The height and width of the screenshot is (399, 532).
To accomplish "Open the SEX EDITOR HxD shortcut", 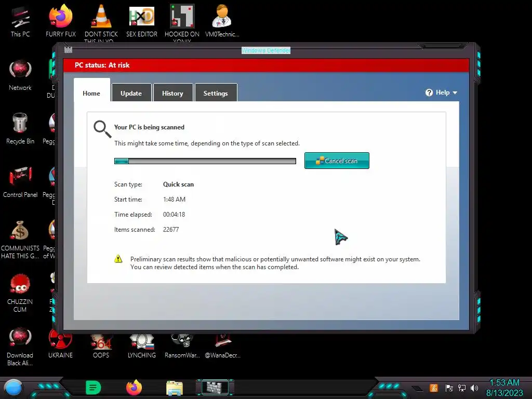I will pos(141,21).
